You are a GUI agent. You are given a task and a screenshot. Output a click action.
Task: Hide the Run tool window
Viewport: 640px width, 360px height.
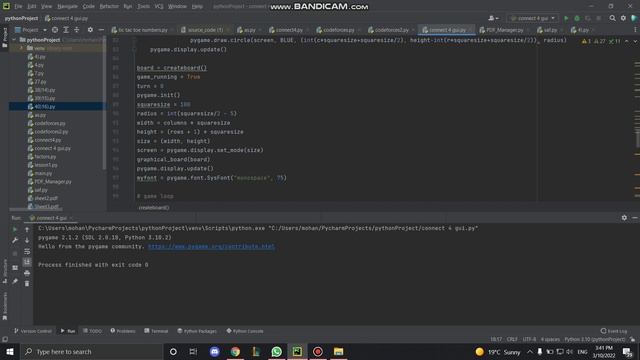tap(635, 218)
